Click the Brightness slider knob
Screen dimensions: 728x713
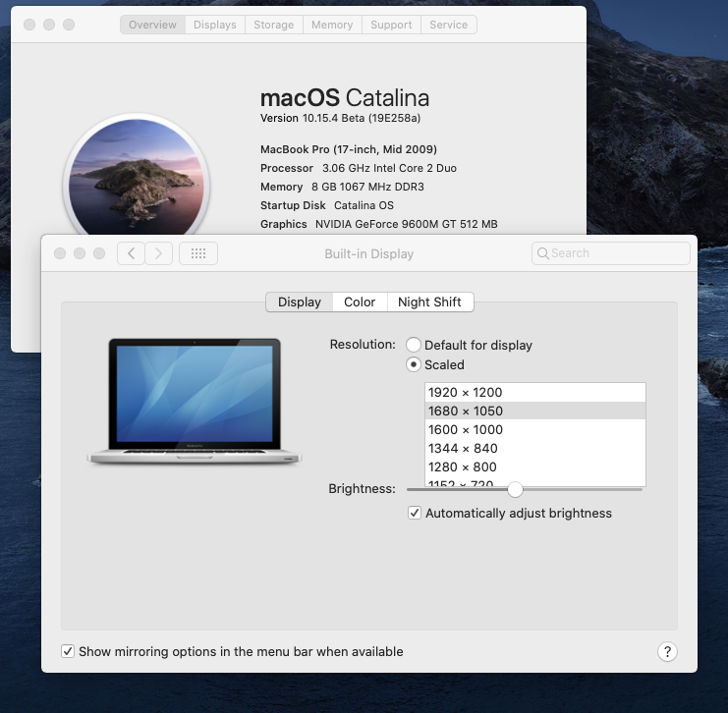[515, 489]
